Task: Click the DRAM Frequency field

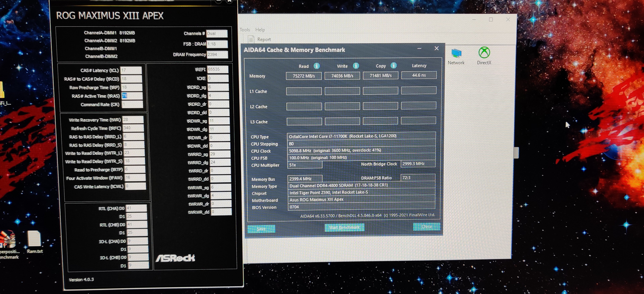Action: (218, 55)
